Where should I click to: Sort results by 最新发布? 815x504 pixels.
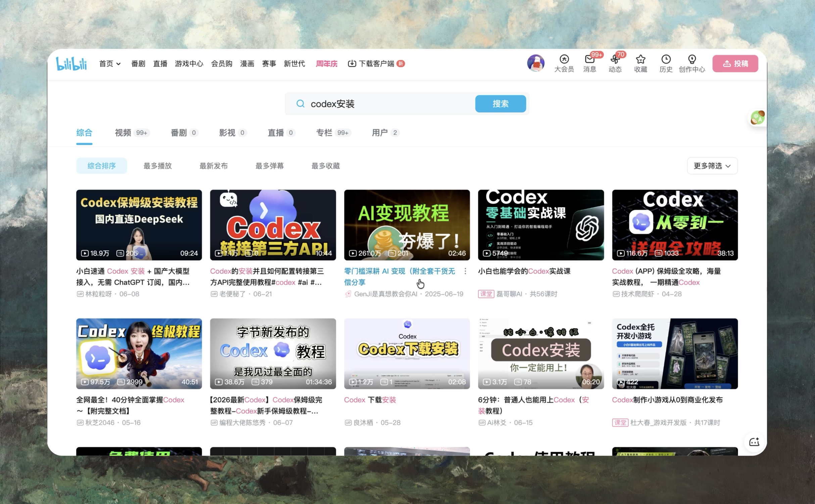213,166
